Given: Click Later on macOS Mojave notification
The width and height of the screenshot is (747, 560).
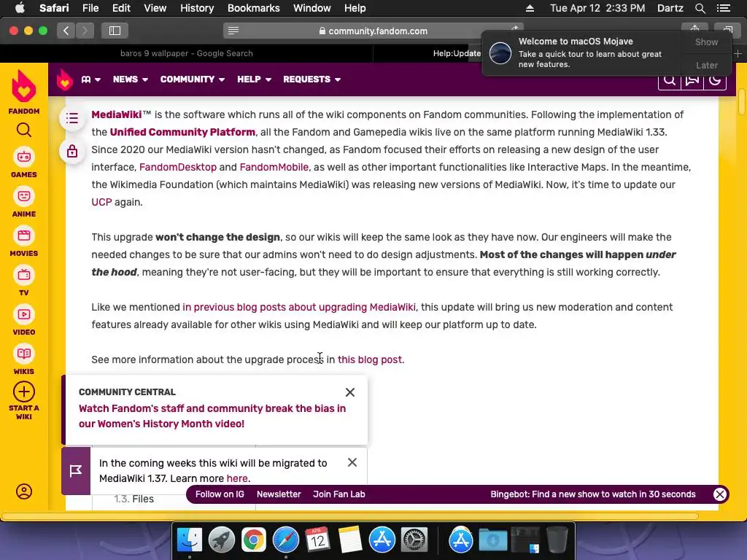Looking at the screenshot, I should click(x=706, y=65).
